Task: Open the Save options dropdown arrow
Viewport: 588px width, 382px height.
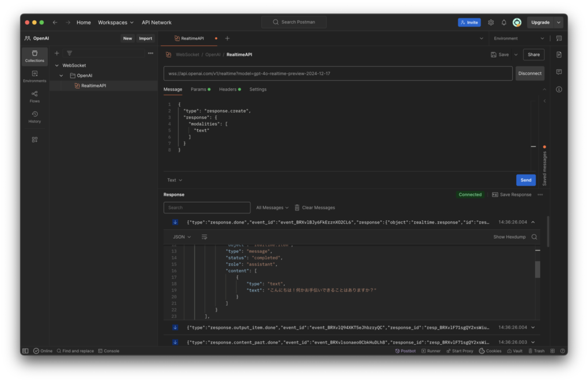Action: tap(516, 54)
